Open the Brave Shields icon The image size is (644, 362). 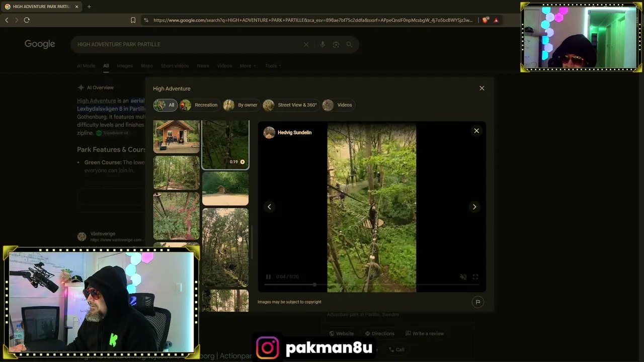click(x=485, y=20)
